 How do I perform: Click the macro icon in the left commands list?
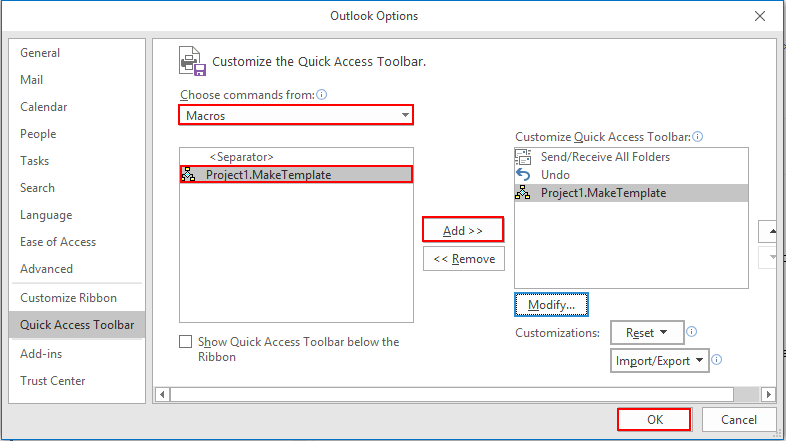[x=188, y=174]
